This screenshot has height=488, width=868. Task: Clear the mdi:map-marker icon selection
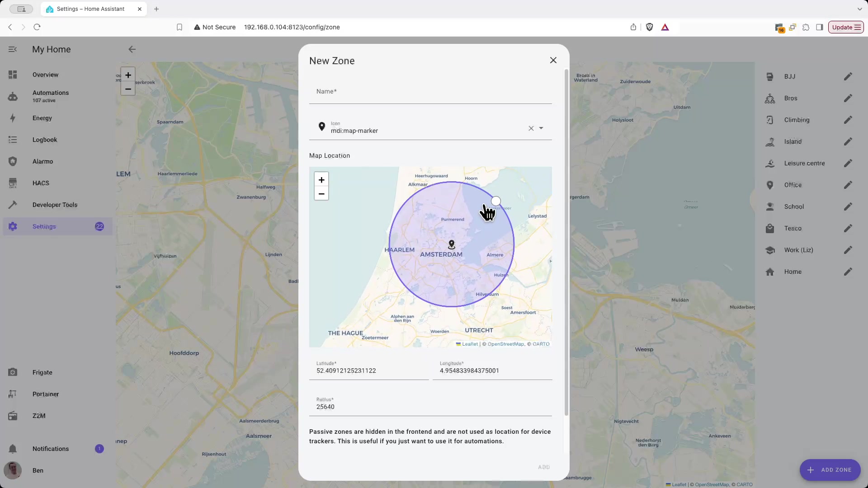(531, 128)
